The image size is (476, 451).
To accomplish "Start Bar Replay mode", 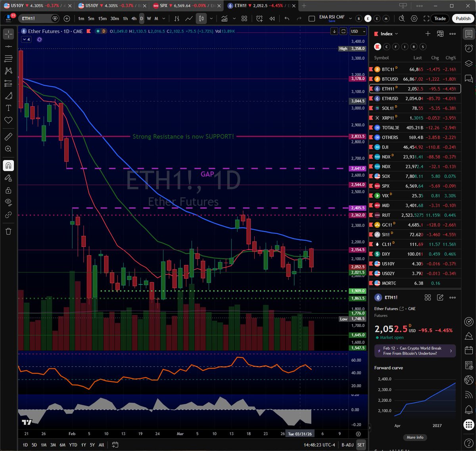I will click(272, 19).
